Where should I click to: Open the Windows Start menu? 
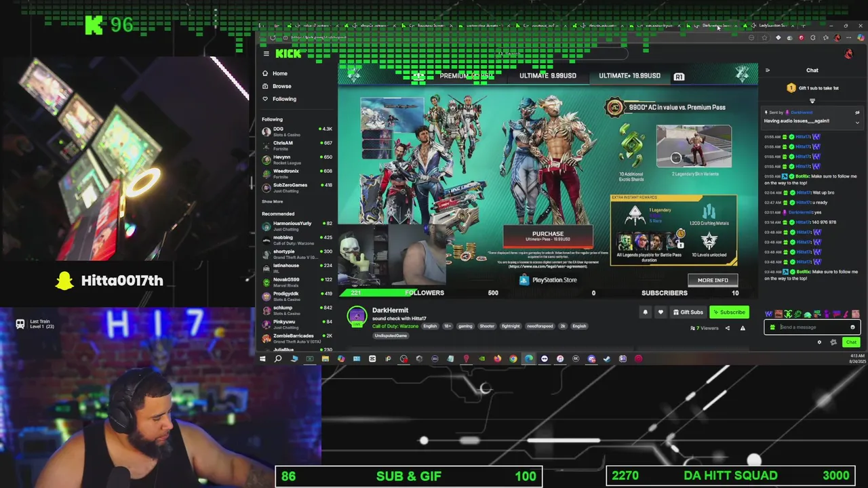click(x=262, y=359)
